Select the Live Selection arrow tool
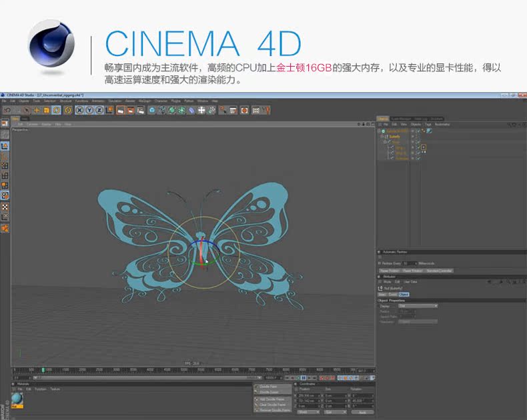This screenshot has width=527, height=420. [x=27, y=110]
